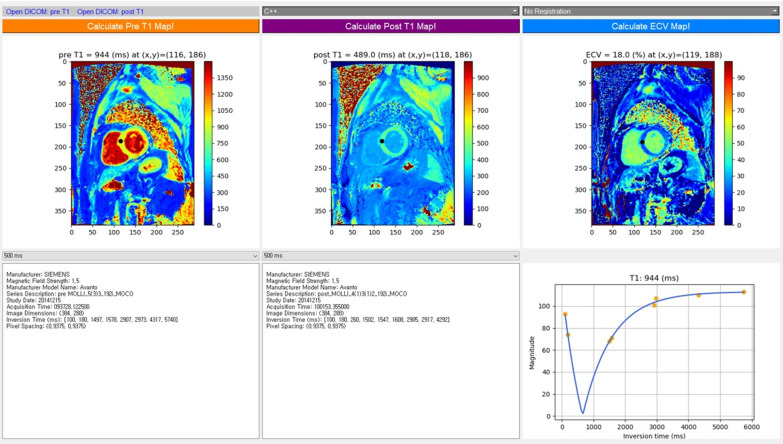Click 'Magnitude' axis label on plot
This screenshot has width=783, height=444.
[532, 353]
